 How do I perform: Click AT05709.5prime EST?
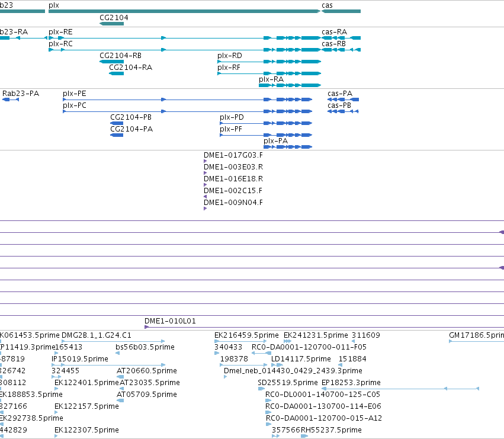pyautogui.click(x=120, y=400)
